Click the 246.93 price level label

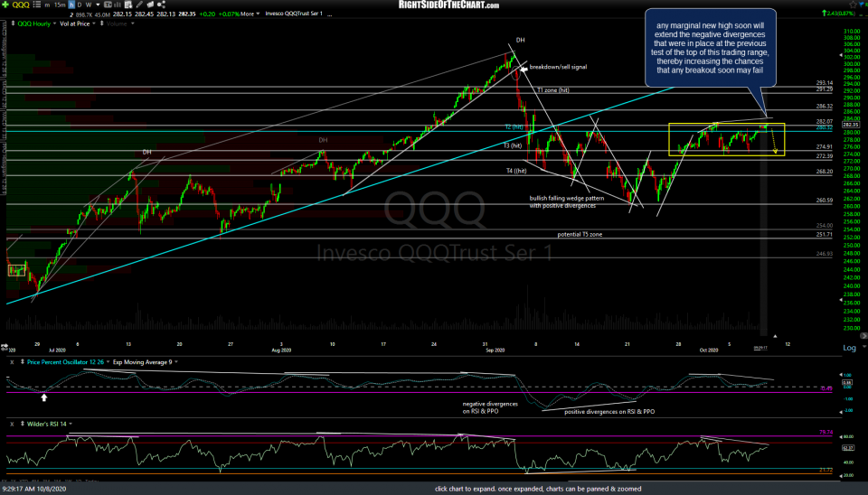[x=825, y=254]
